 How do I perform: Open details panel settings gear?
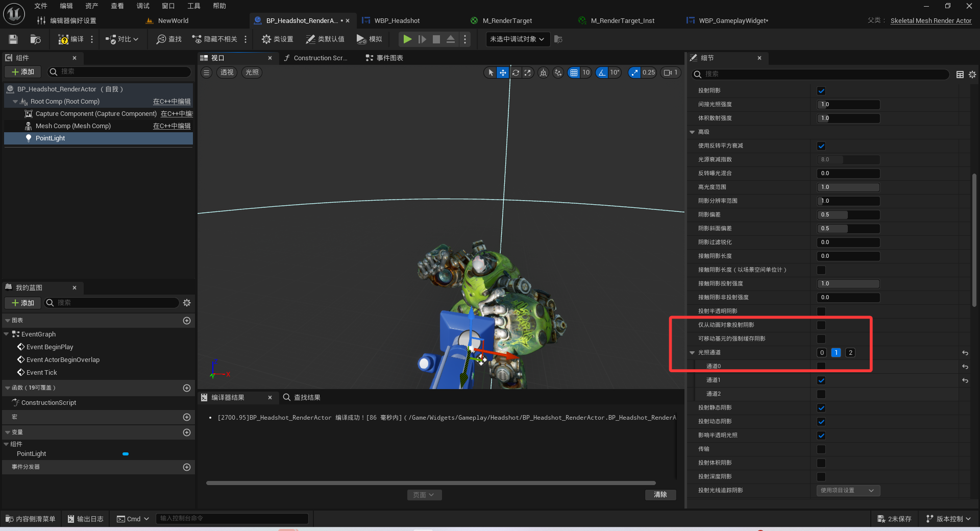[972, 75]
